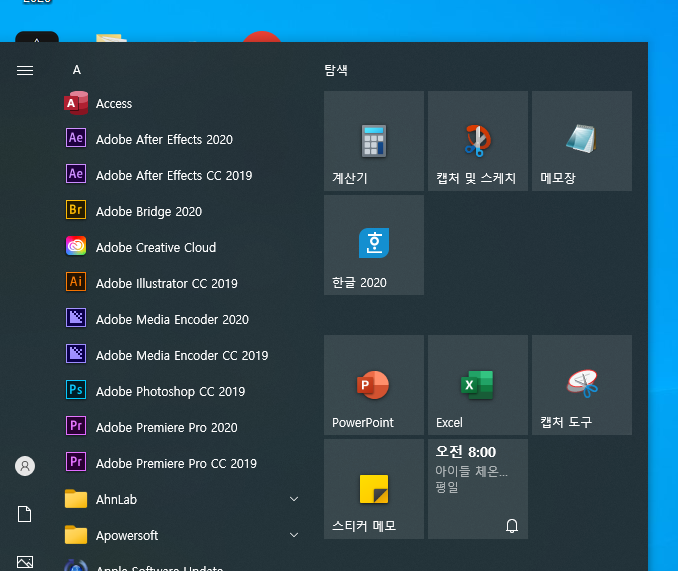This screenshot has width=678, height=571.
Task: Open the PowerPoint tile
Action: [x=374, y=385]
